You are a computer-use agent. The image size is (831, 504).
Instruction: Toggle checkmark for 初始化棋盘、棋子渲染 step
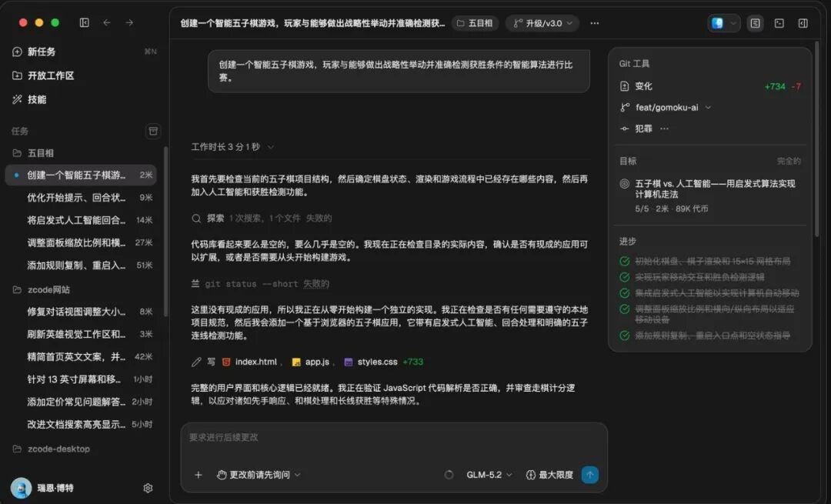[x=624, y=262]
